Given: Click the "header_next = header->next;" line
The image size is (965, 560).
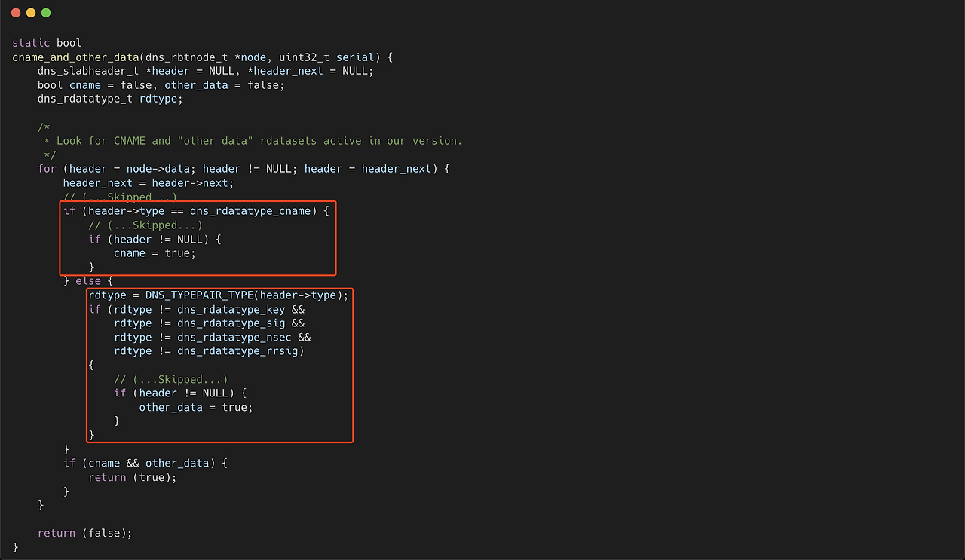Looking at the screenshot, I should [149, 183].
